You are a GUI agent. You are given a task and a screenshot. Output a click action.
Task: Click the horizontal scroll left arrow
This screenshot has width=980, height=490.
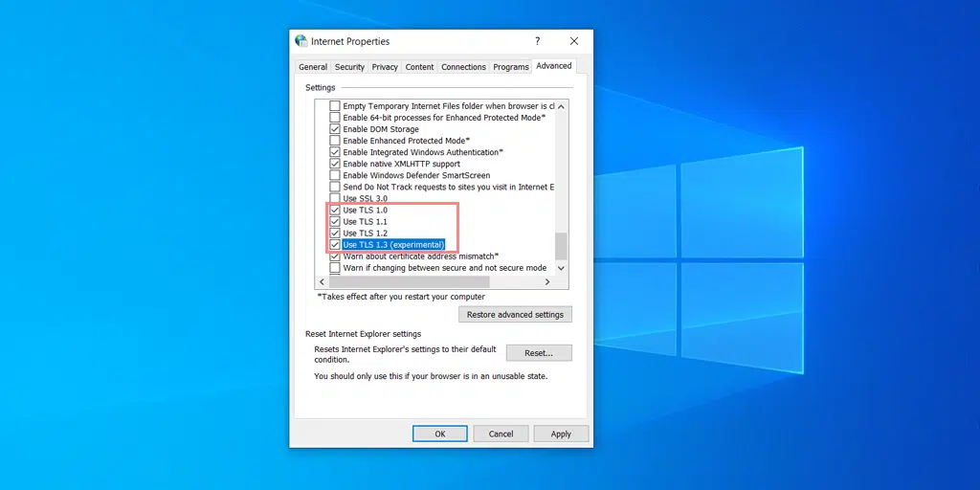click(323, 282)
